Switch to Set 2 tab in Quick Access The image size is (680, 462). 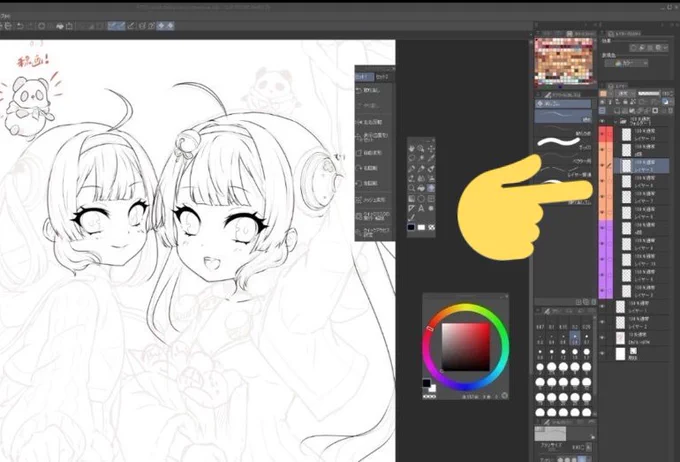pyautogui.click(x=382, y=77)
